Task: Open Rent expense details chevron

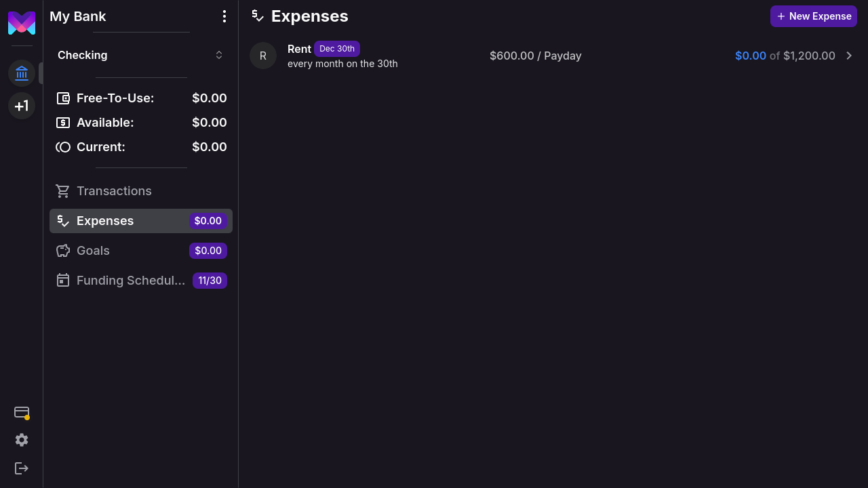Action: click(849, 56)
